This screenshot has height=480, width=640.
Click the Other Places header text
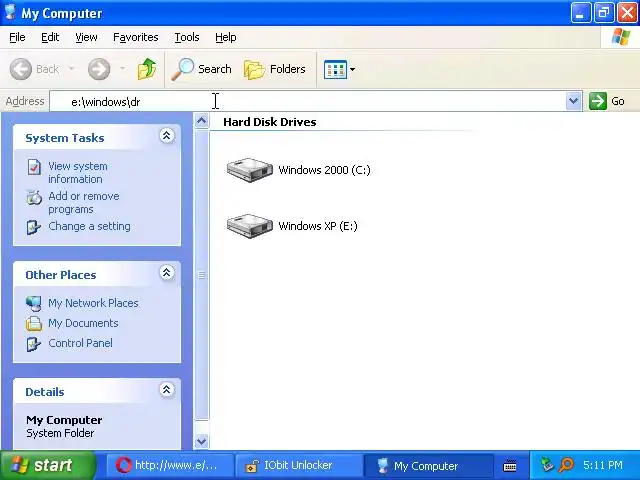[61, 275]
